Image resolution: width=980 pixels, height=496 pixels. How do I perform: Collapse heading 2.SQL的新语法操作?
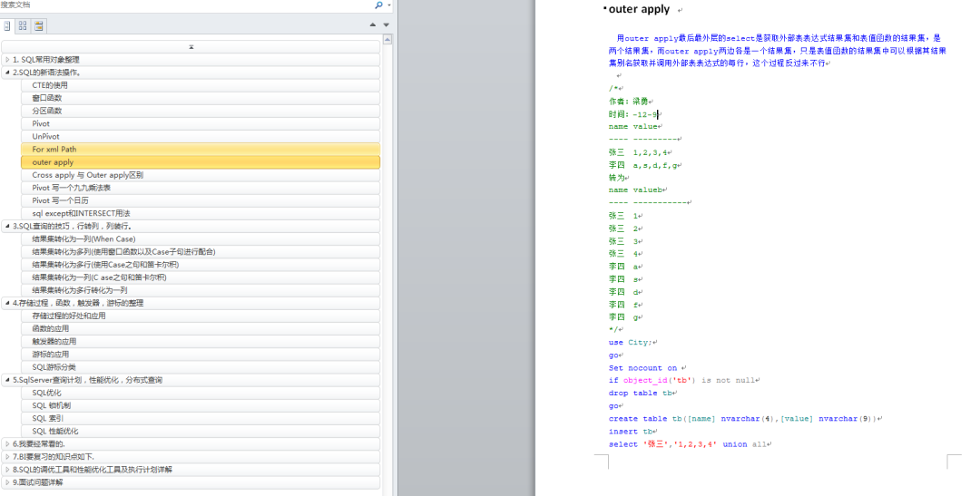[x=7, y=73]
